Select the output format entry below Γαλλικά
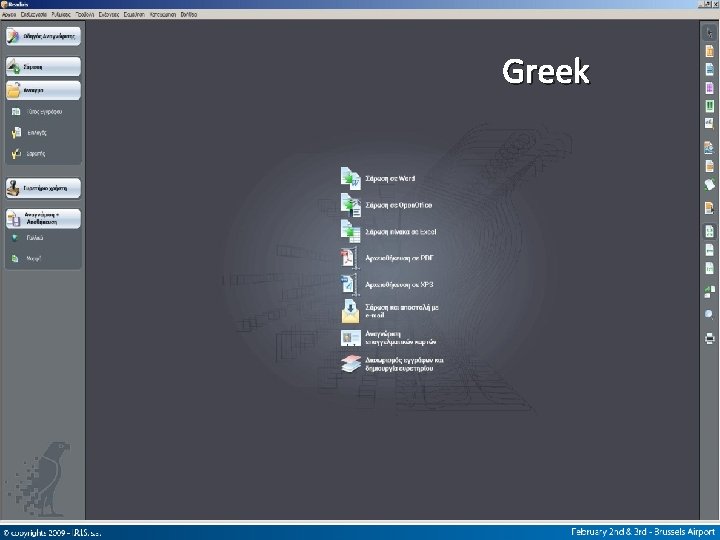Screen dimensions: 720x540 click(x=27, y=259)
